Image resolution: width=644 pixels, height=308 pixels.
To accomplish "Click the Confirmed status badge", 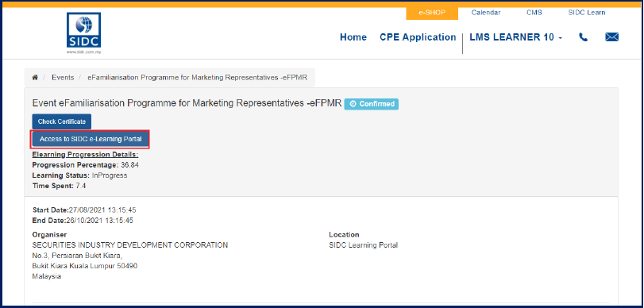I will pos(372,104).
